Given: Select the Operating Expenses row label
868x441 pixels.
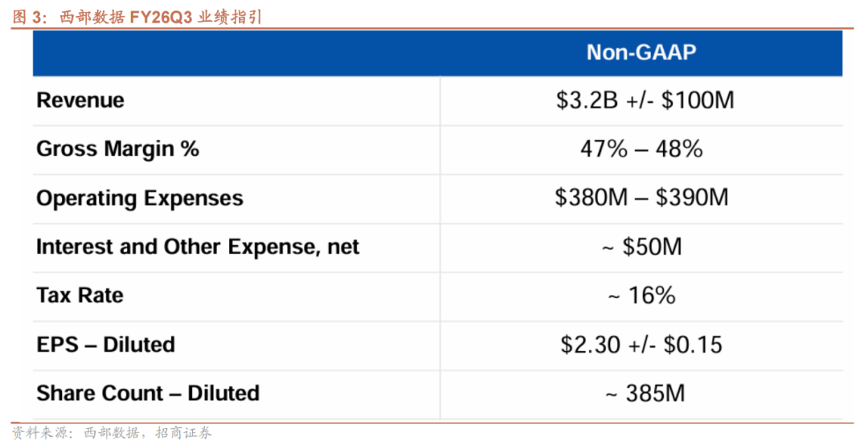Looking at the screenshot, I should 139,198.
